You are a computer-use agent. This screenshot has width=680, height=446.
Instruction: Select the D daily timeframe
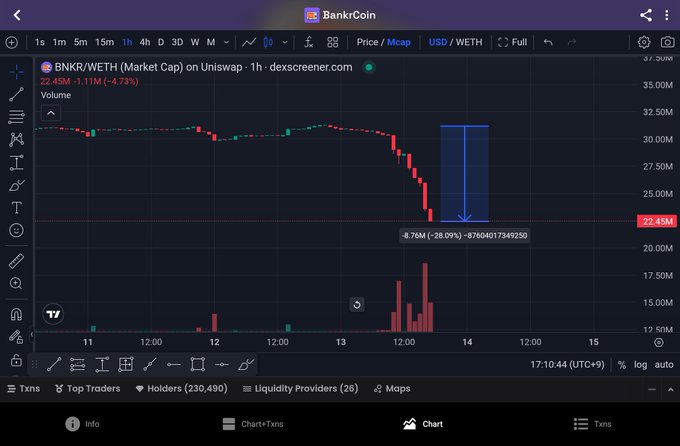coord(161,42)
